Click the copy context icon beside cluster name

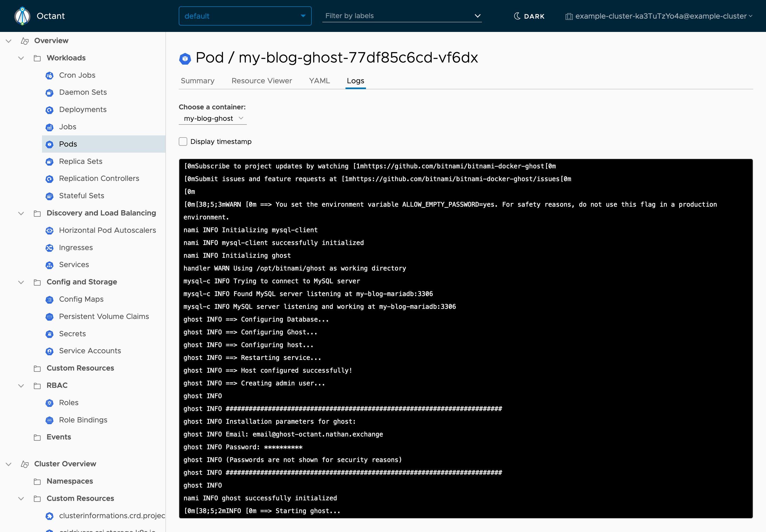tap(569, 16)
